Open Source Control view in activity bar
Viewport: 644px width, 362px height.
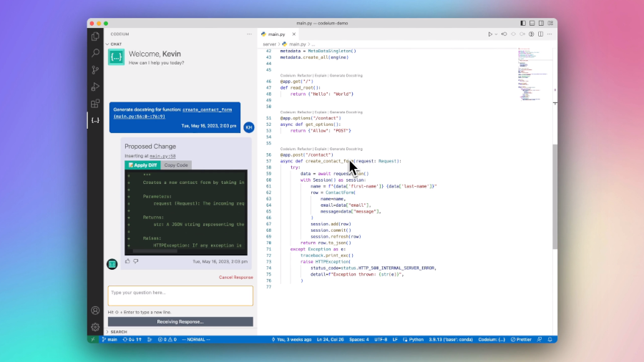[95, 70]
